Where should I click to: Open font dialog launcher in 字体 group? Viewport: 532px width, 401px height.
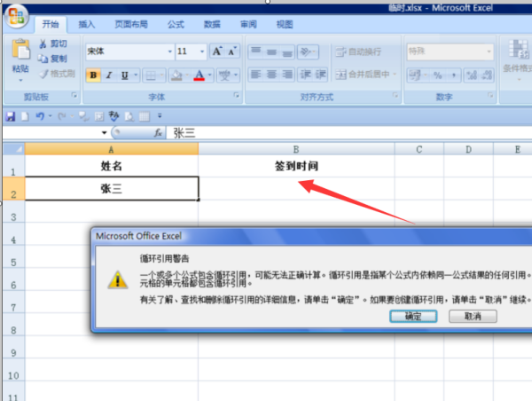(236, 96)
